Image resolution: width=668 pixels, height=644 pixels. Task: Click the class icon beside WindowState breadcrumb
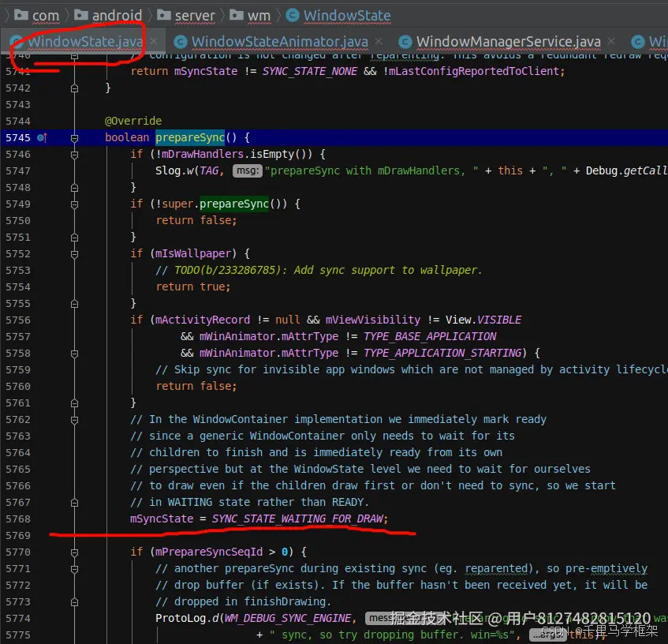coord(293,15)
